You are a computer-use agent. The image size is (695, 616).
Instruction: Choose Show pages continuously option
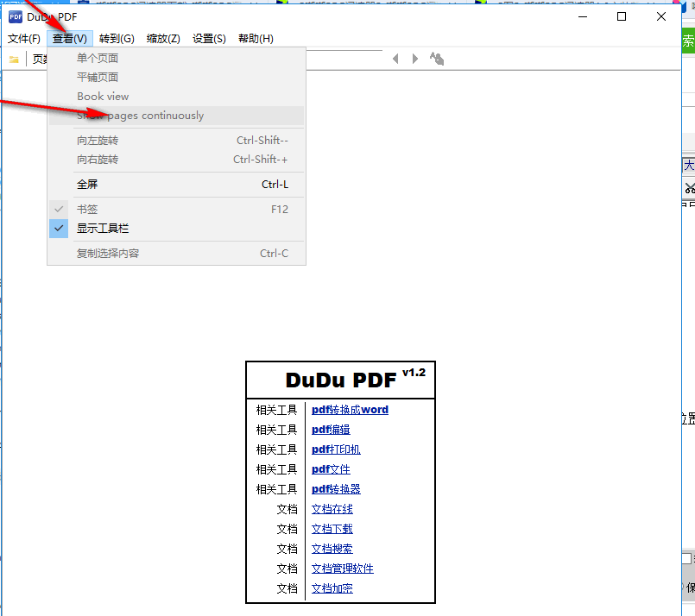pos(176,116)
